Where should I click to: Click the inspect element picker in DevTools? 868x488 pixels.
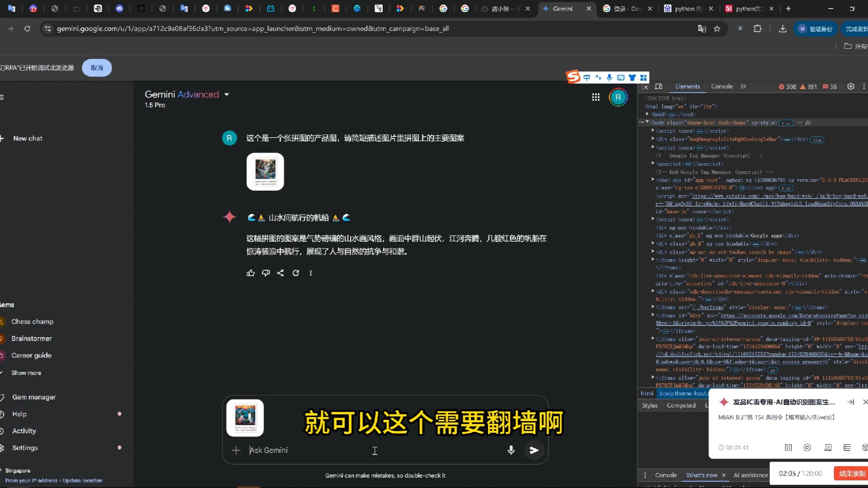pyautogui.click(x=645, y=86)
